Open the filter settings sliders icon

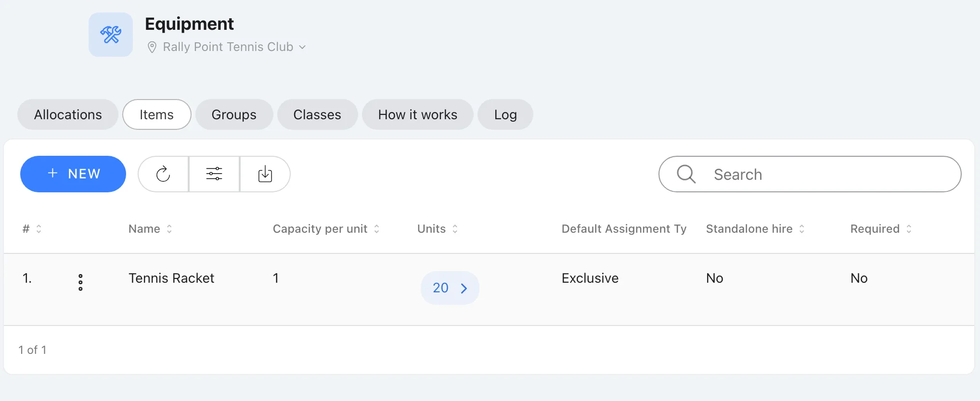pos(214,174)
